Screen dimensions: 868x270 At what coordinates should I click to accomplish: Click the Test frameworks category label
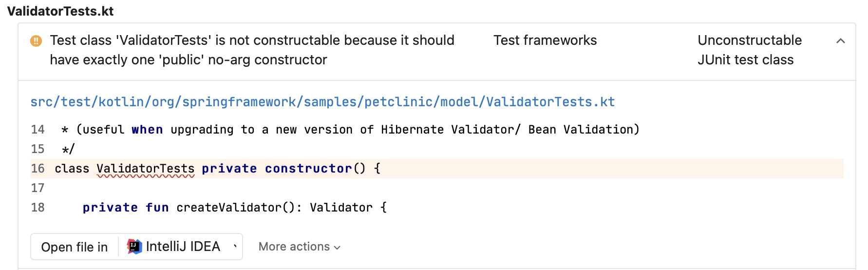point(545,40)
